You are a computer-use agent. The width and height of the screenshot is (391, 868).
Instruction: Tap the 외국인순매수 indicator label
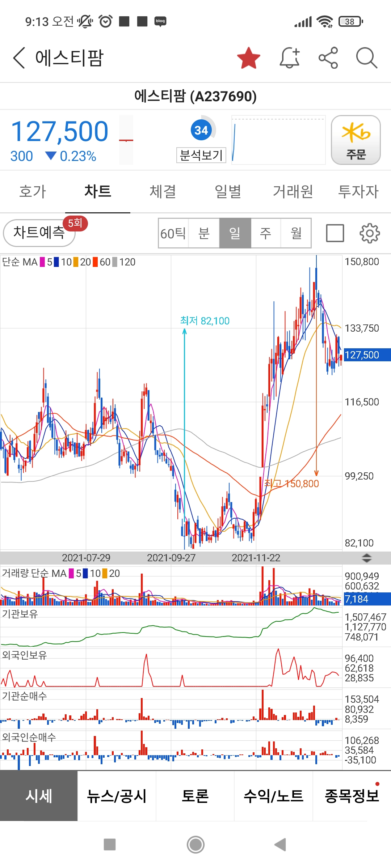(x=29, y=737)
